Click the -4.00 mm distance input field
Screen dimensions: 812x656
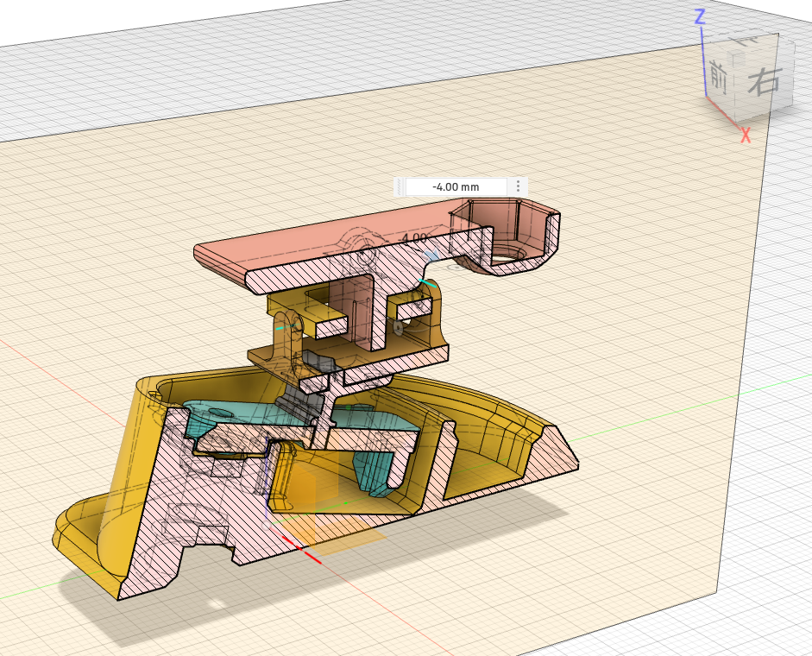[456, 186]
